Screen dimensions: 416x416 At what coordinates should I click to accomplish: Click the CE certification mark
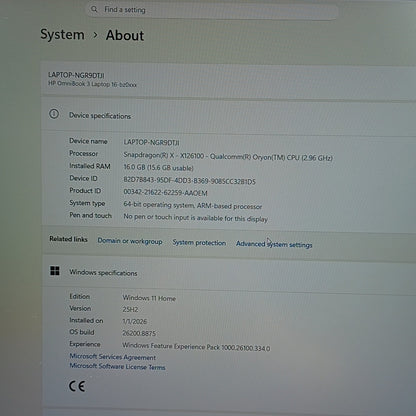(x=77, y=386)
